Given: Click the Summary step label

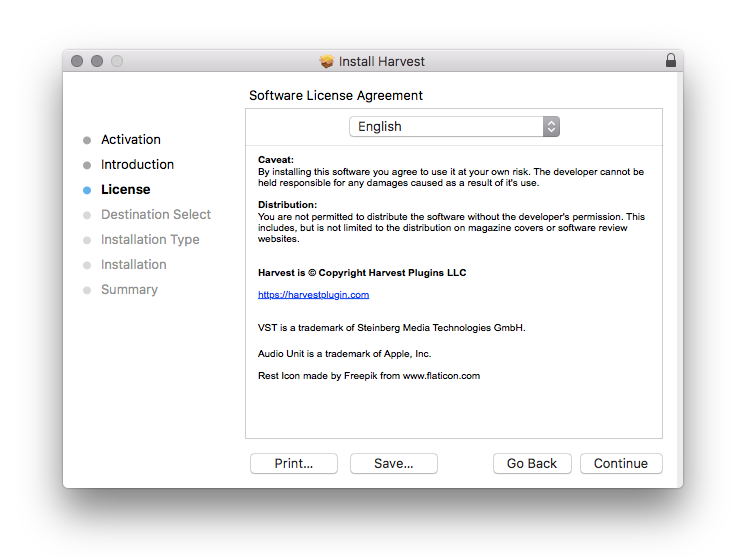Looking at the screenshot, I should pos(129,289).
